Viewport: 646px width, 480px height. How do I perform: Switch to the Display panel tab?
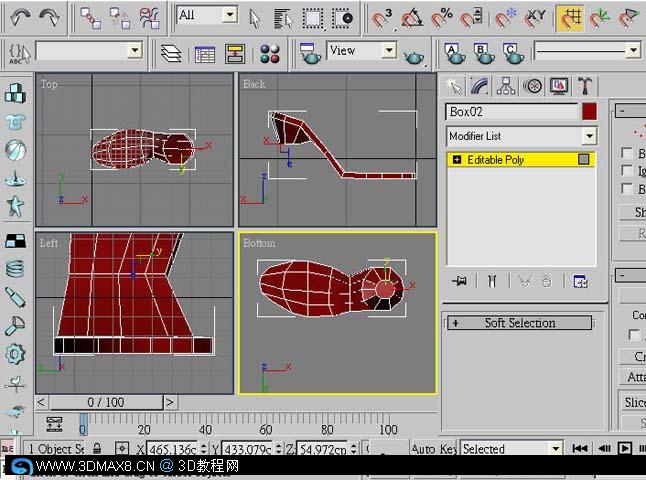(559, 86)
